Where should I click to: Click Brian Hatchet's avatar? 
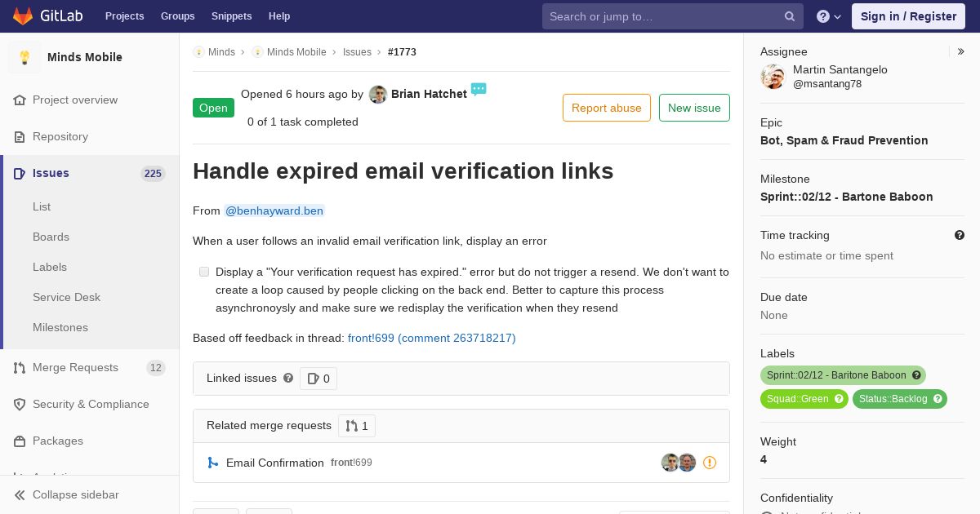(378, 95)
